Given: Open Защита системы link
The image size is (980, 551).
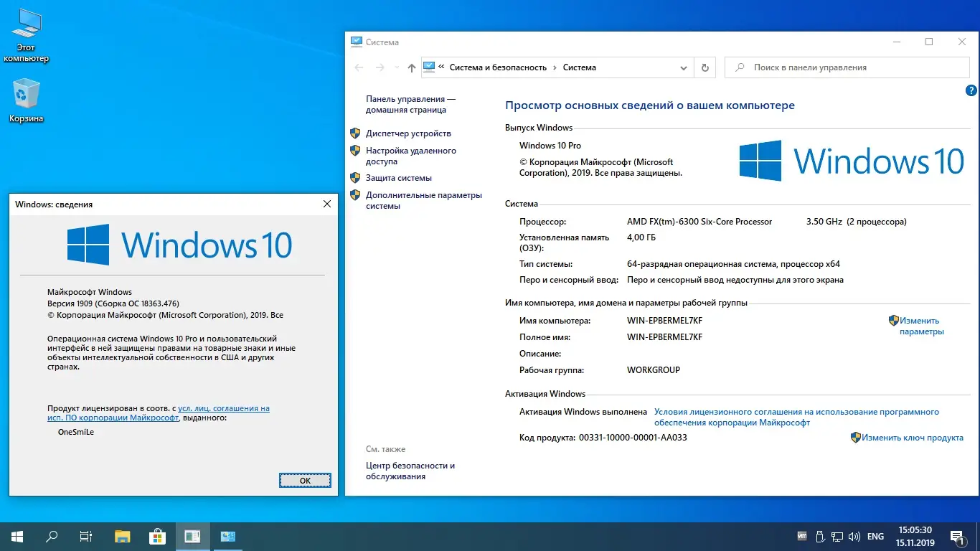Looking at the screenshot, I should 399,178.
